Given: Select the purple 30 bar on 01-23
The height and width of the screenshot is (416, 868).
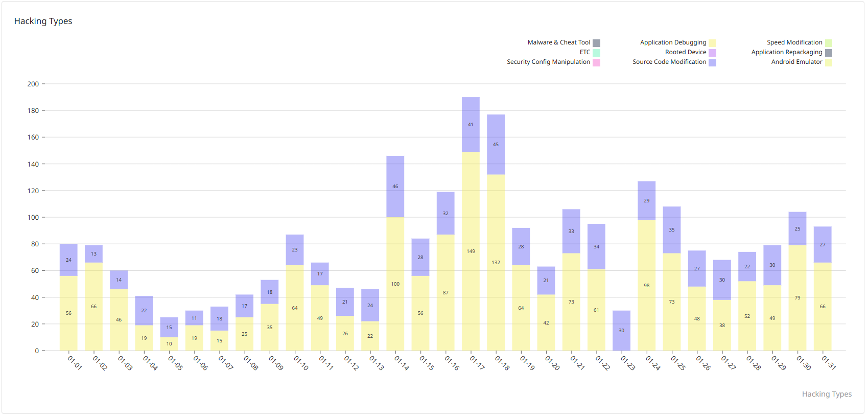Looking at the screenshot, I should [621, 330].
